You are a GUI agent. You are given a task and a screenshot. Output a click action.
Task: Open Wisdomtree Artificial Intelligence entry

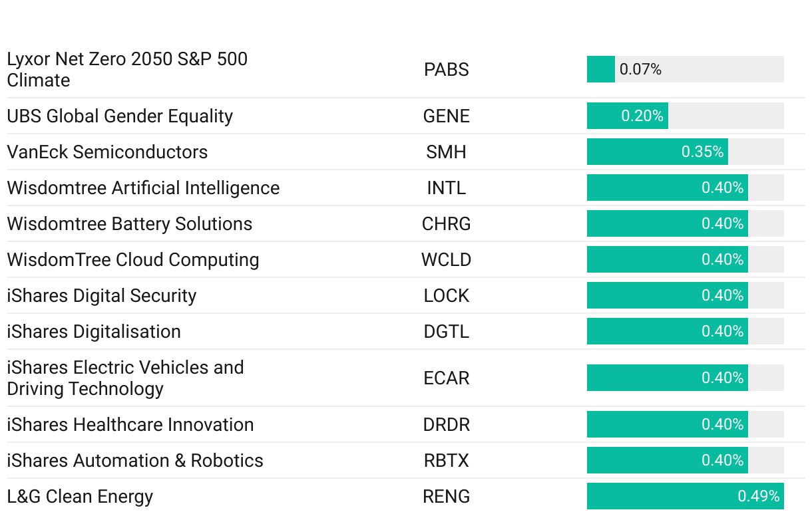coord(143,188)
